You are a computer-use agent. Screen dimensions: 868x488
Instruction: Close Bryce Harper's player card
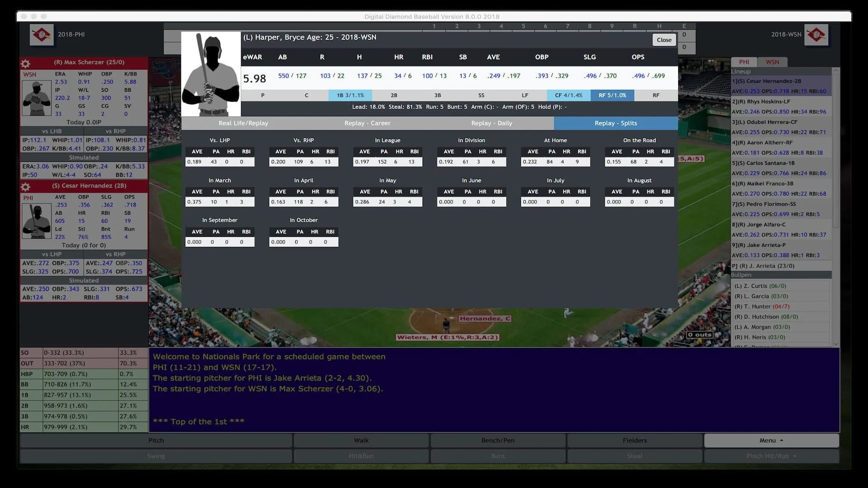(664, 40)
